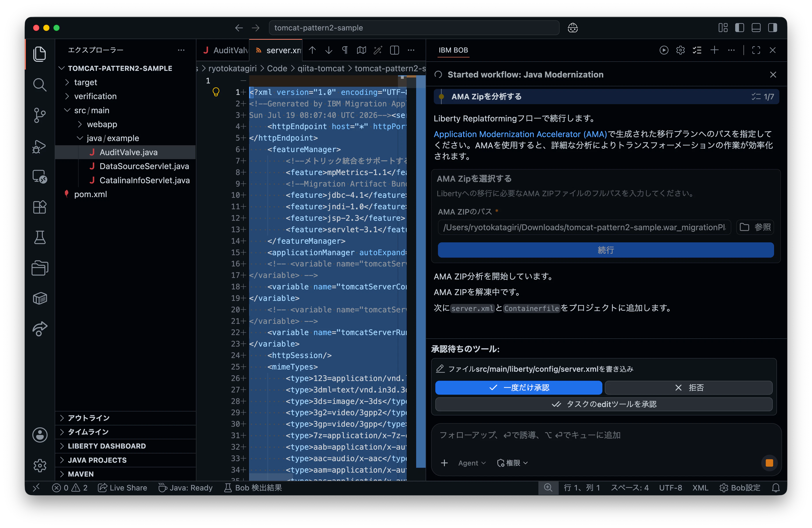Open IBM BOB settings gear icon
The width and height of the screenshot is (812, 528).
click(x=680, y=50)
